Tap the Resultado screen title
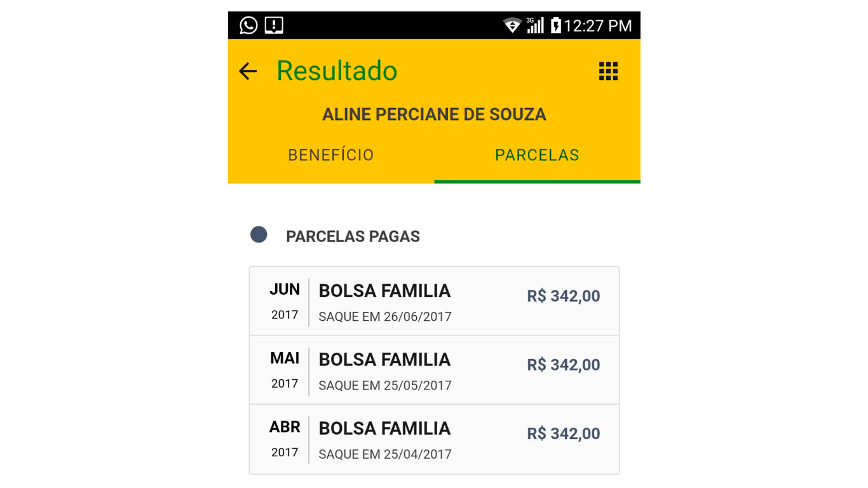This screenshot has height=488, width=868. coord(337,71)
